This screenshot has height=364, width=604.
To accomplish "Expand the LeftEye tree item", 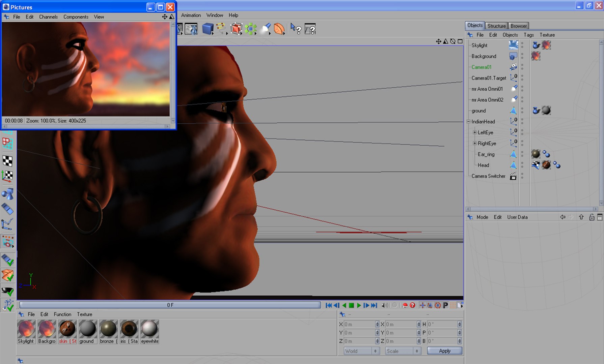I will 475,132.
